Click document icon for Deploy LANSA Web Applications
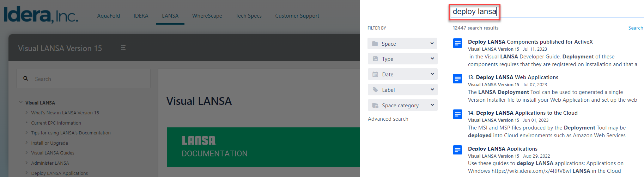Viewport: 644px width, 177px height. coord(457,79)
